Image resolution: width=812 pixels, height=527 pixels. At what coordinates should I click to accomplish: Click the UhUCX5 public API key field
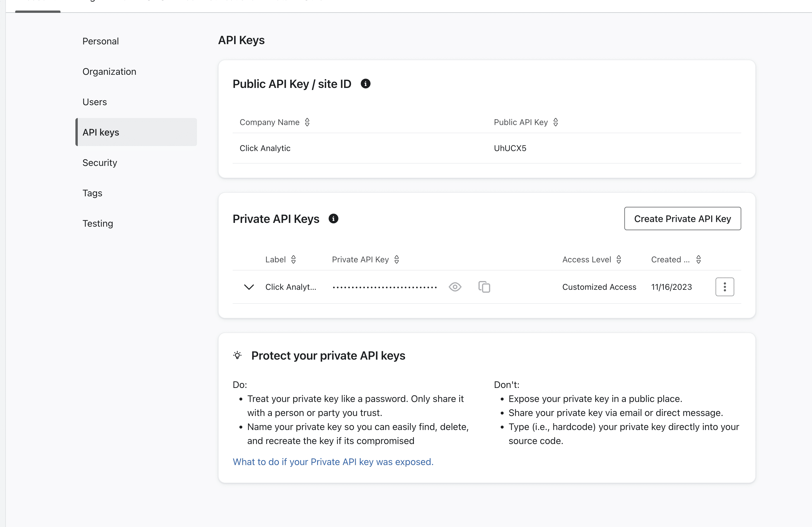click(x=510, y=148)
